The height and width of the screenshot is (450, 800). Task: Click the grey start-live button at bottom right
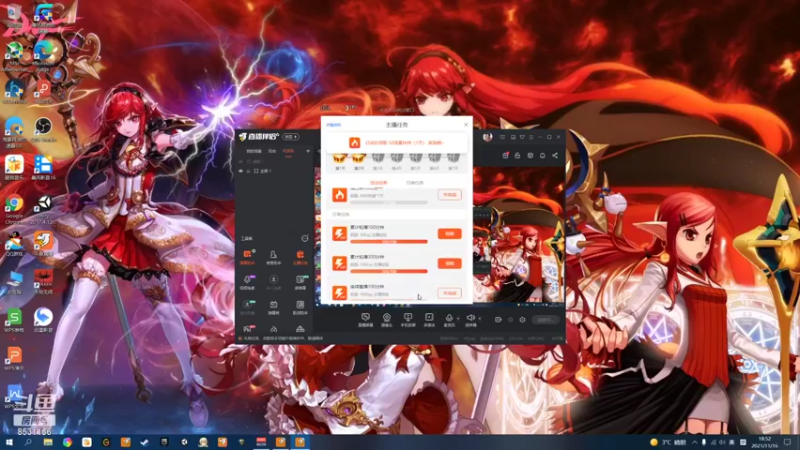coord(545,320)
